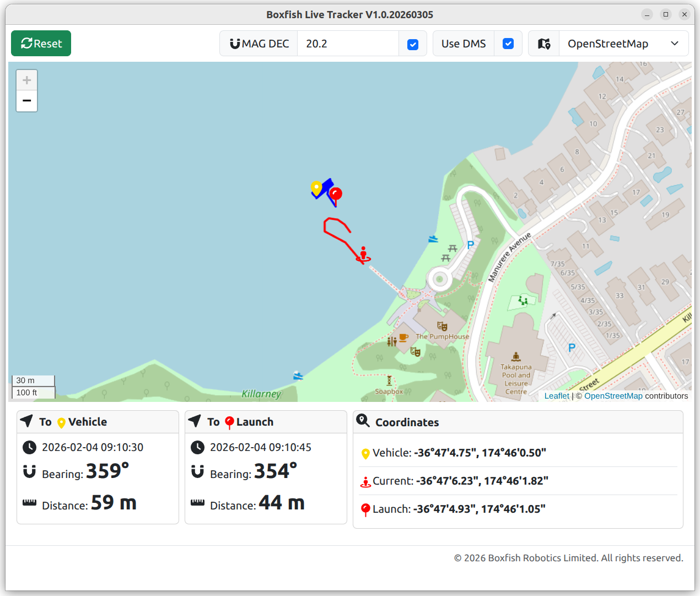Uncheck the Use DMS option
The width and height of the screenshot is (700, 596).
(508, 44)
